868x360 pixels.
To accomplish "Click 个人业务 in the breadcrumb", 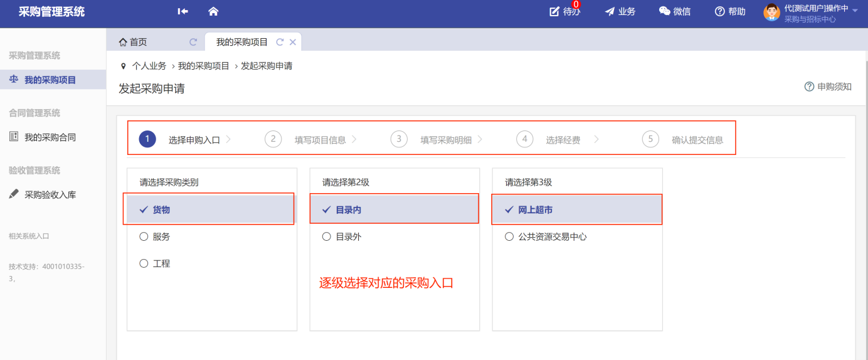I will [149, 66].
